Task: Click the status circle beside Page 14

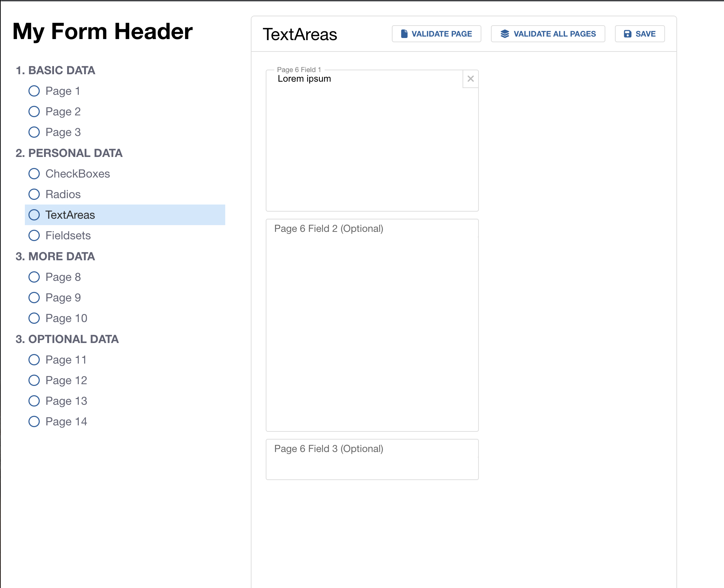Action: (x=34, y=421)
